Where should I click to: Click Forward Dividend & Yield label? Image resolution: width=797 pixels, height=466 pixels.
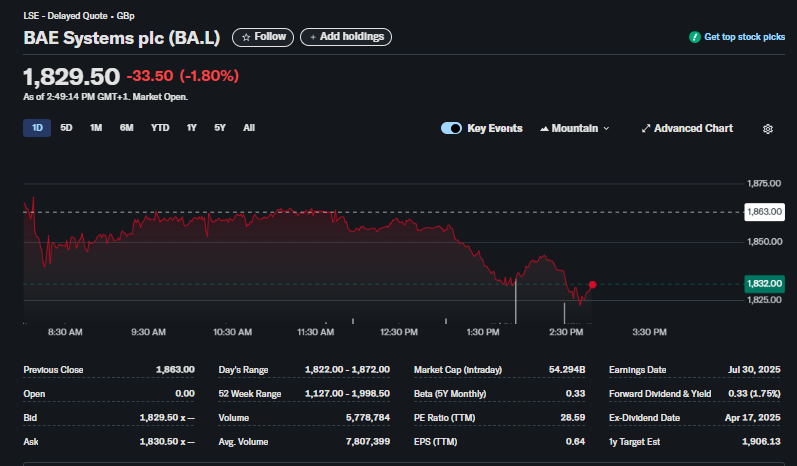coord(660,394)
